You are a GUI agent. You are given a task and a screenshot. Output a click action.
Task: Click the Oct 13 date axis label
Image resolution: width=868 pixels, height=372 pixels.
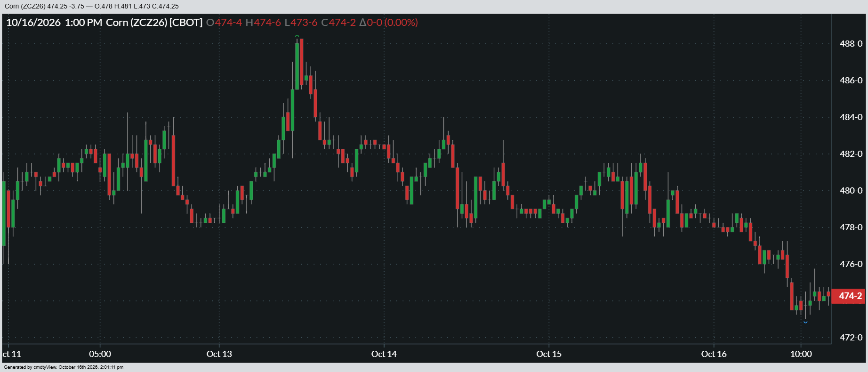coord(219,354)
